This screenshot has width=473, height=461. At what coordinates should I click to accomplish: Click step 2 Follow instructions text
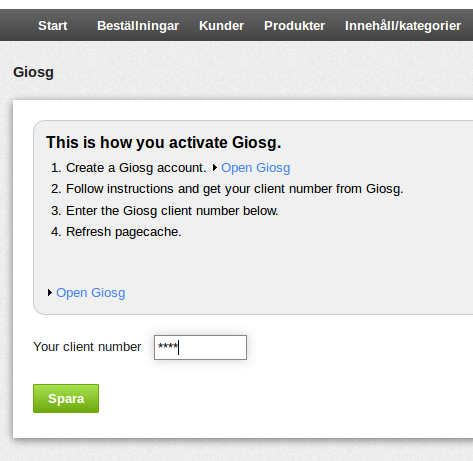pyautogui.click(x=235, y=189)
